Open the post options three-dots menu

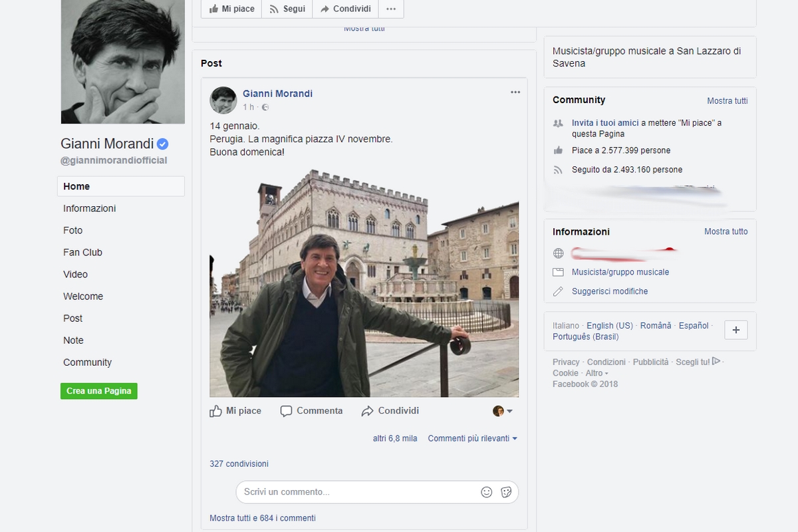point(515,92)
